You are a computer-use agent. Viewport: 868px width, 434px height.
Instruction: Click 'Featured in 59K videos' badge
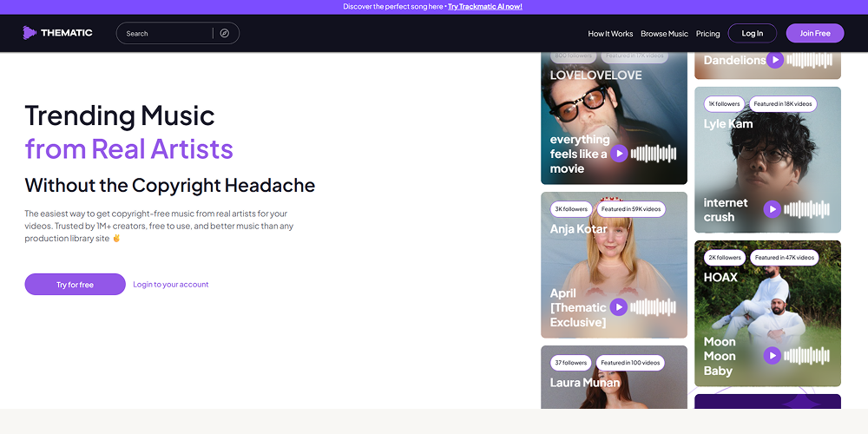coord(631,209)
